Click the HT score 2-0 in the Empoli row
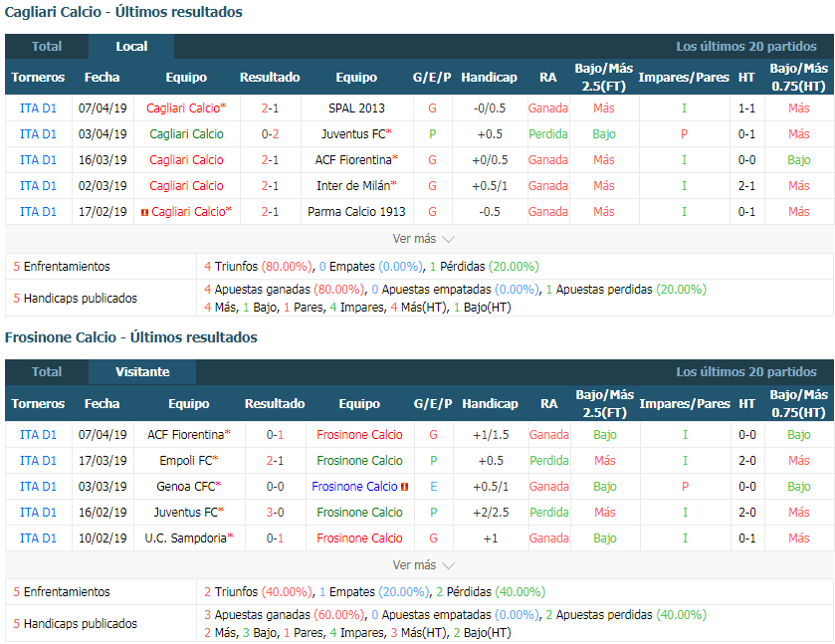The width and height of the screenshot is (835, 644). click(x=747, y=460)
